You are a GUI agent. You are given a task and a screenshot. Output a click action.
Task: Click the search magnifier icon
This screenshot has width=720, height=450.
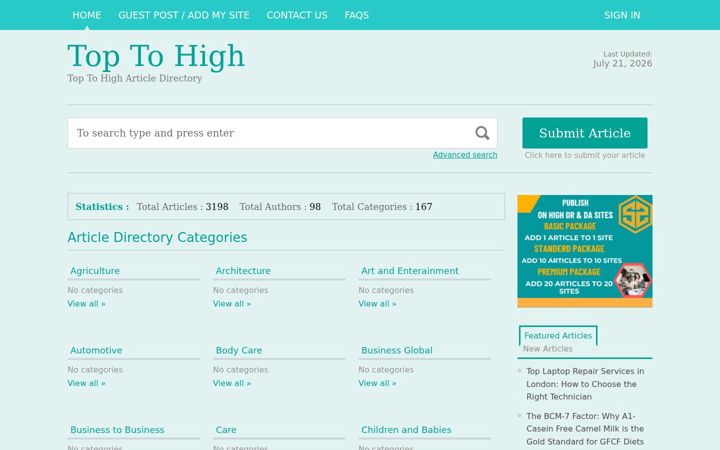point(482,133)
